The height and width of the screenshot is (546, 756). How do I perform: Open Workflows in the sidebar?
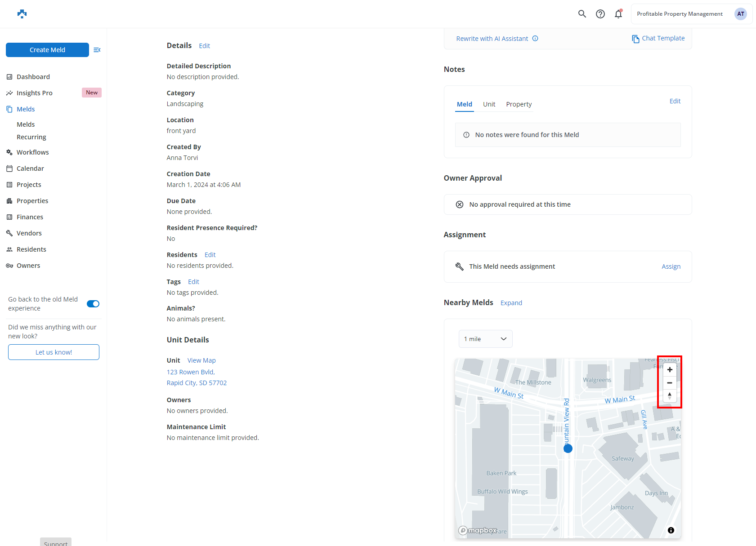33,152
